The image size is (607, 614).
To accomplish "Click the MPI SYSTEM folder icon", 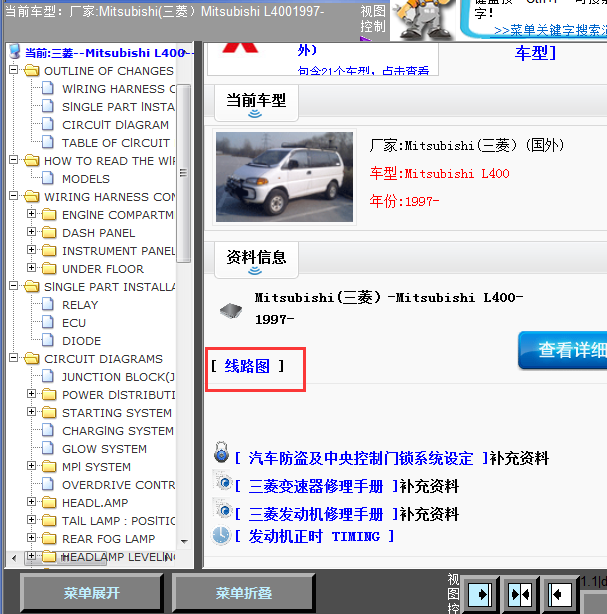I will [x=49, y=467].
